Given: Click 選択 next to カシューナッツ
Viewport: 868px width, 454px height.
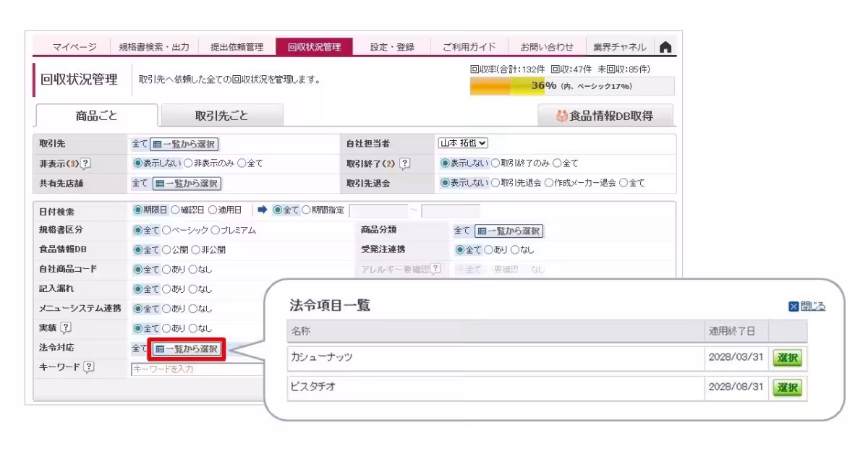Looking at the screenshot, I should 786,359.
